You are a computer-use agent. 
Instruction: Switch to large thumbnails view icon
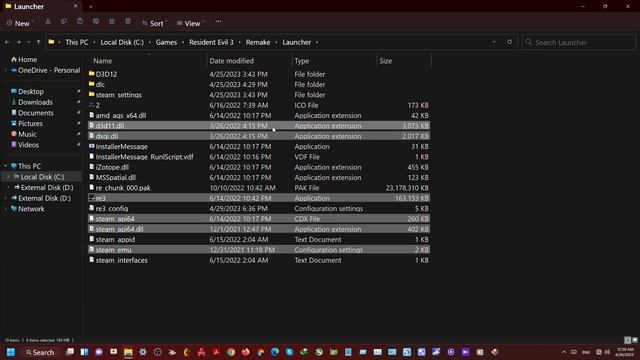(x=635, y=340)
